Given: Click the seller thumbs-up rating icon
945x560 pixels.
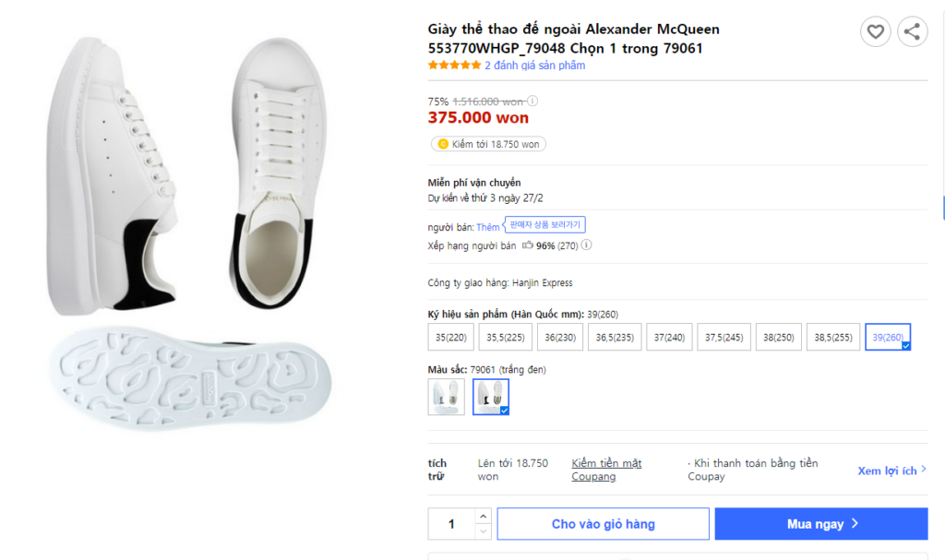Looking at the screenshot, I should point(528,245).
